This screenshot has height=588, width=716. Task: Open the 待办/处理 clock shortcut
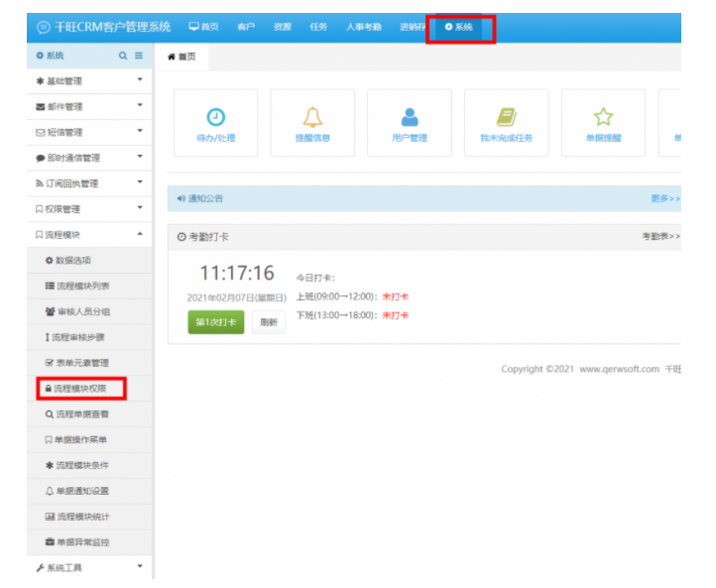215,123
